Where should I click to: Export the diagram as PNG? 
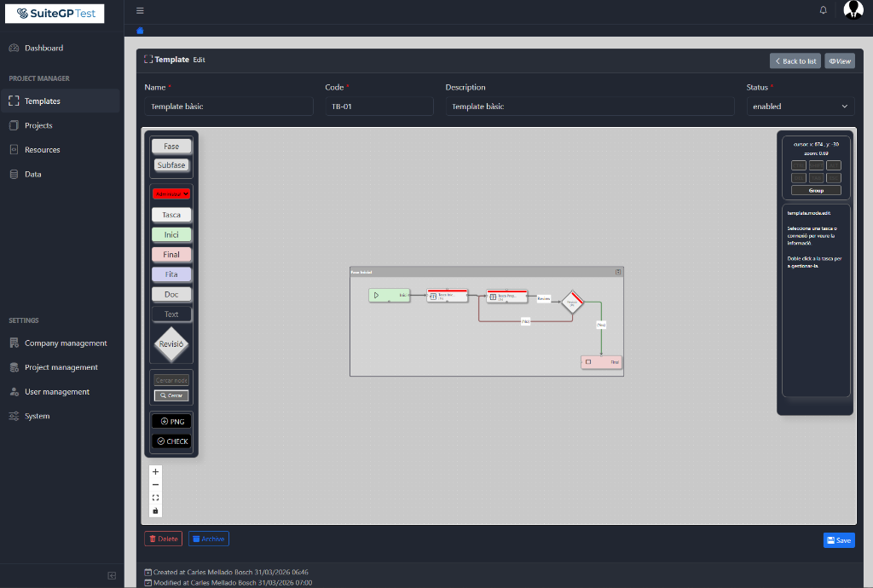[171, 421]
